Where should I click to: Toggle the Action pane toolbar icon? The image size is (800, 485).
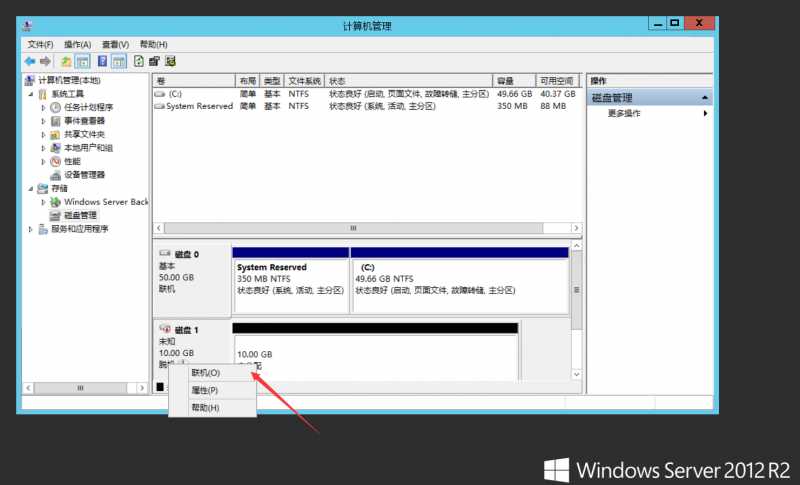[118, 62]
